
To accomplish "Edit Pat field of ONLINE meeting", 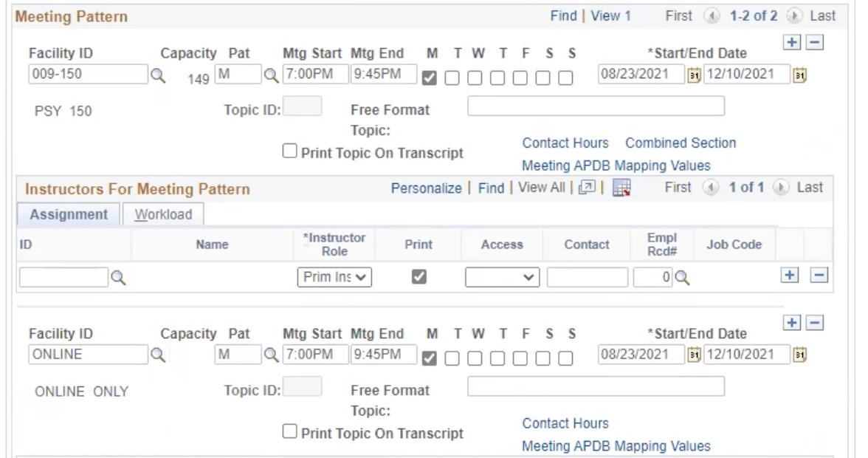I will [238, 355].
